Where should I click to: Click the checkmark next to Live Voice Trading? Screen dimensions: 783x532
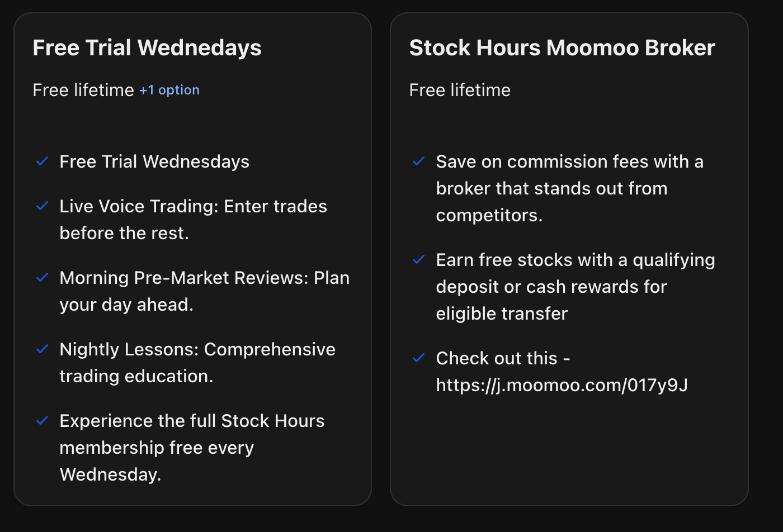[x=42, y=206]
